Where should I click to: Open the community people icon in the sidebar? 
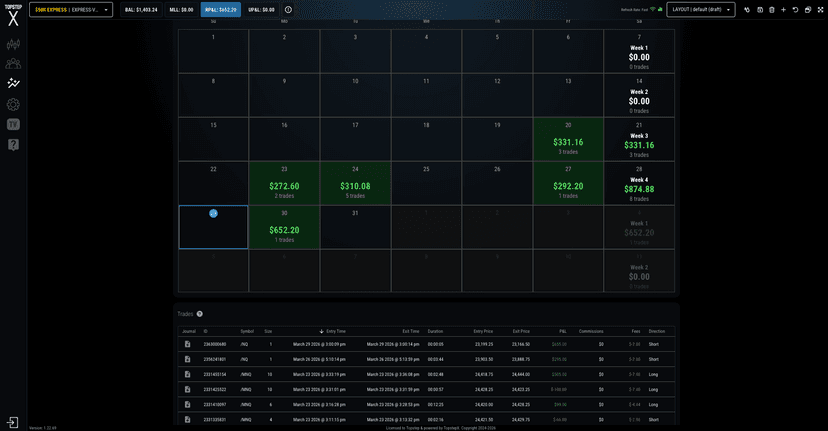click(13, 64)
